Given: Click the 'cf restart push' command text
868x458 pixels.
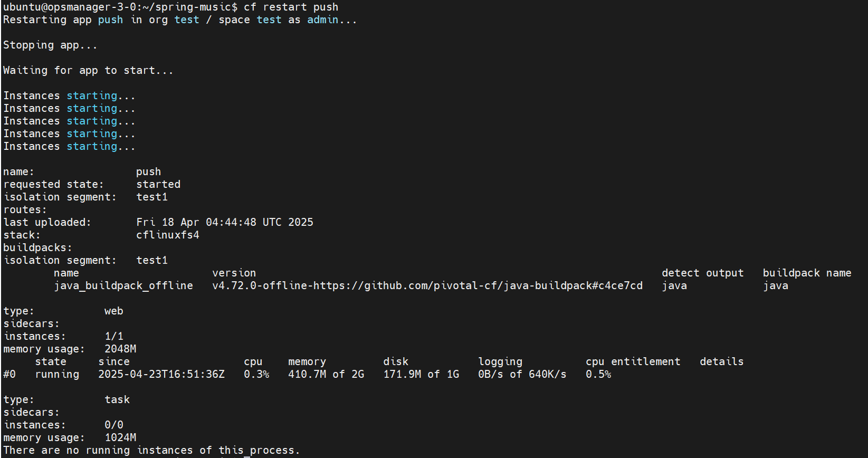Looking at the screenshot, I should 291,7.
